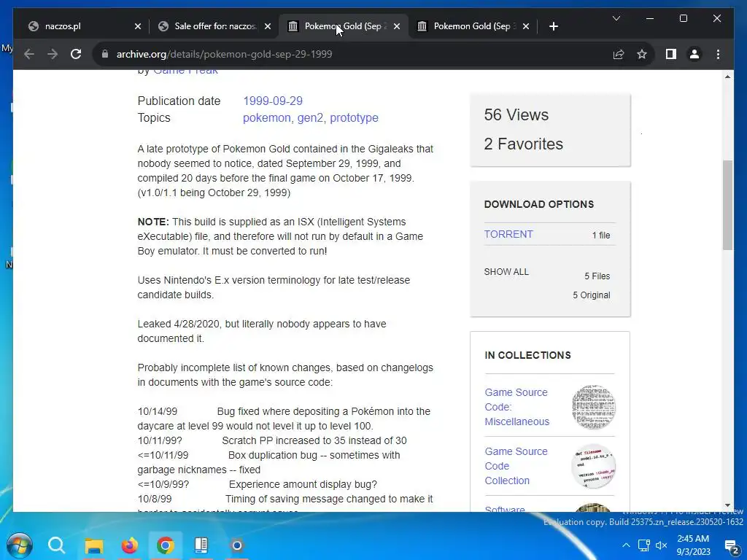The height and width of the screenshot is (560, 747).
Task: Click SHOW ALL download options
Action: coord(506,272)
